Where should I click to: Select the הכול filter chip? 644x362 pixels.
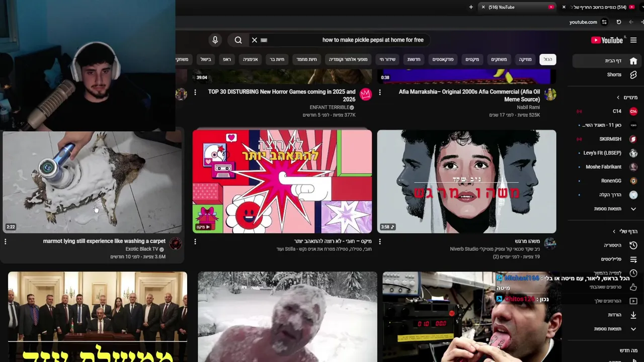[x=547, y=59]
